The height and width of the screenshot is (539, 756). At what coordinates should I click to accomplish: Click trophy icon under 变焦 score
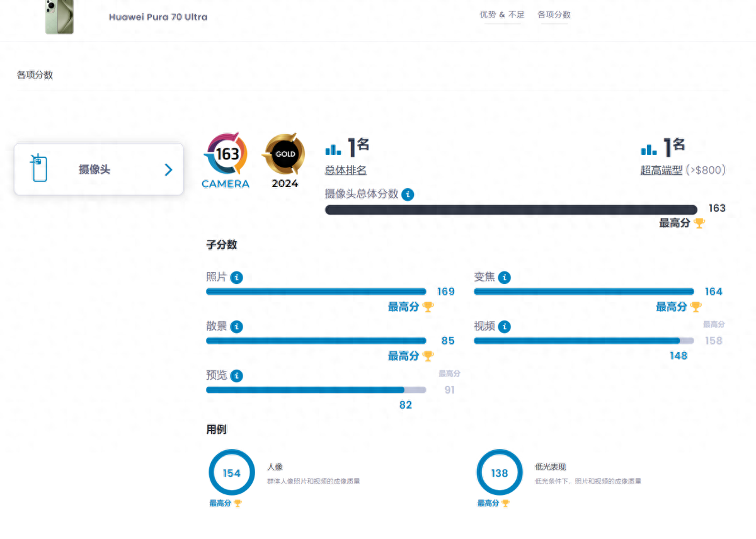696,307
